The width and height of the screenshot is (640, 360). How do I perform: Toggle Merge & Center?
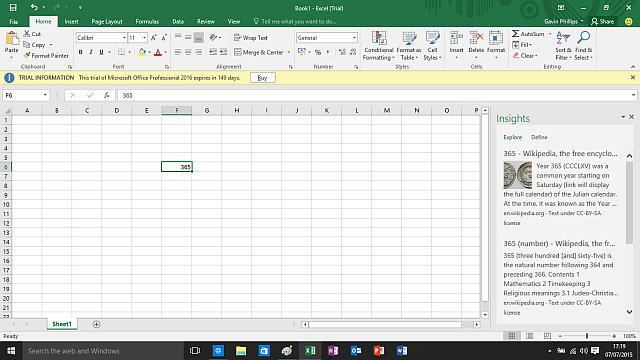click(x=259, y=52)
